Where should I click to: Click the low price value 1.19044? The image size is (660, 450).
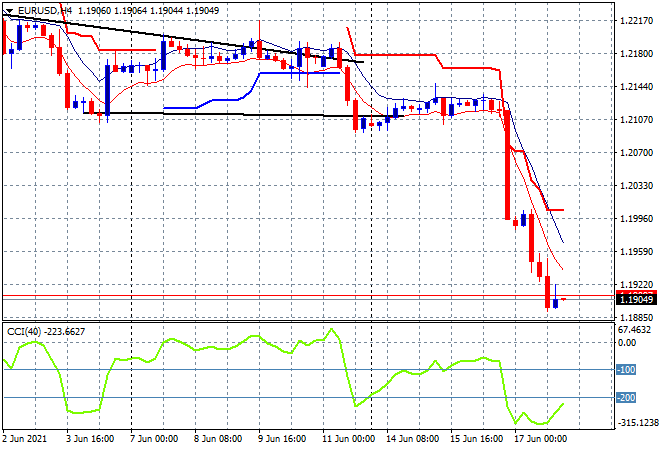pos(167,11)
